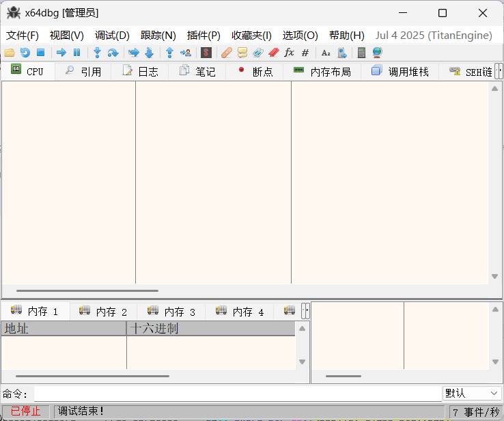Click stack pane scroll up arrow
The width and height of the screenshot is (504, 421).
point(495,310)
